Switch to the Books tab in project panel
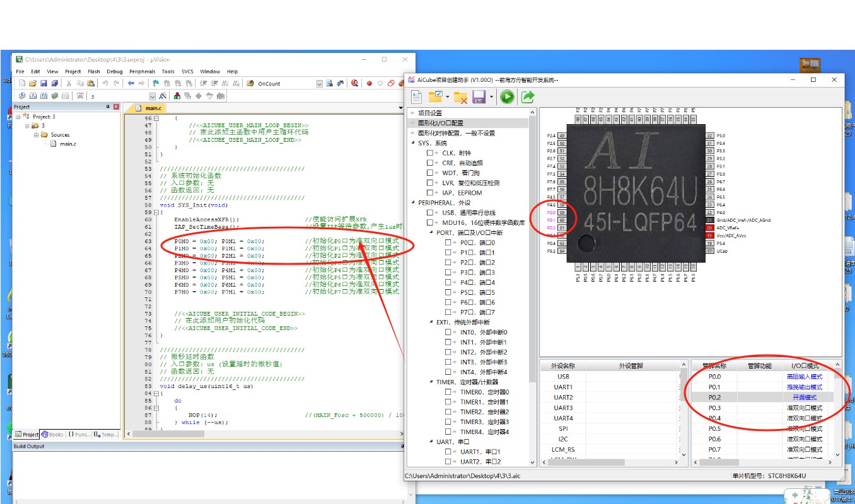The width and height of the screenshot is (855, 504). click(53, 435)
